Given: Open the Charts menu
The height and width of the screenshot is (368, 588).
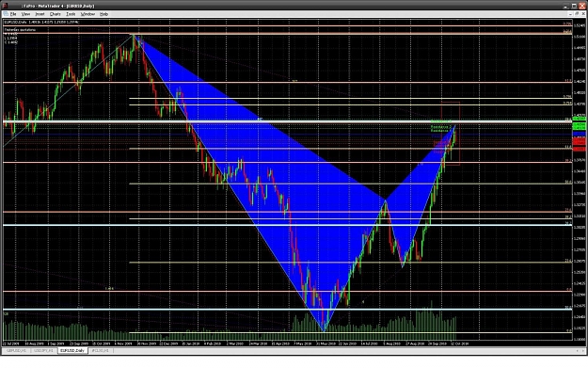Looking at the screenshot, I should [56, 14].
